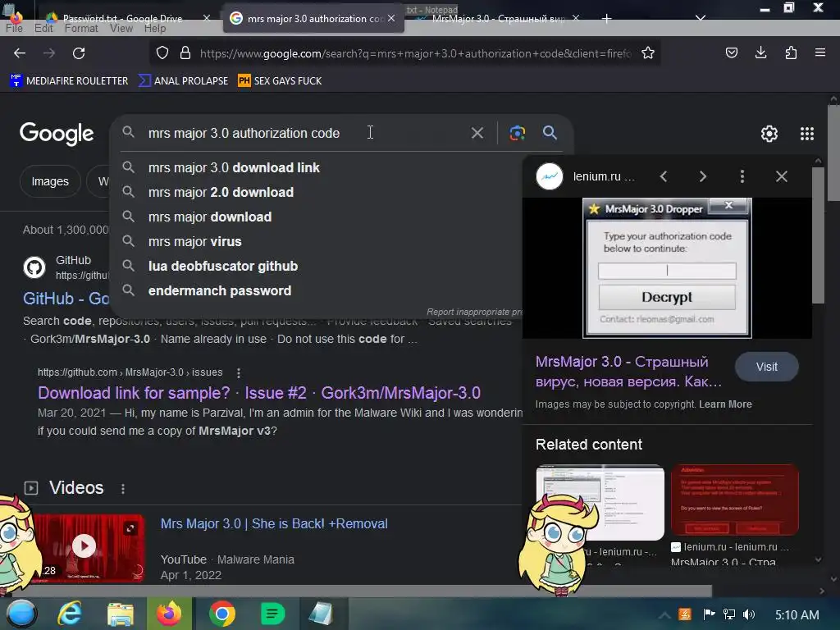The image size is (840, 630).
Task: Click the volume speaker tray icon
Action: pyautogui.click(x=749, y=614)
